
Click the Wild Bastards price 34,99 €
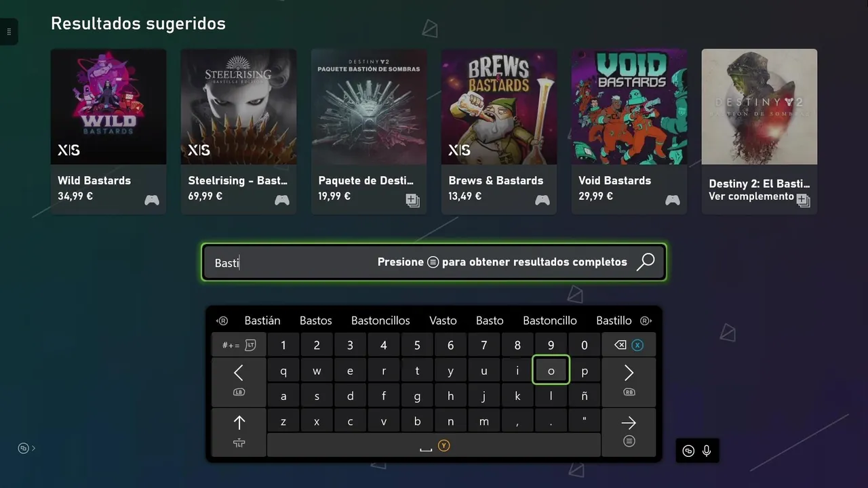[75, 197]
